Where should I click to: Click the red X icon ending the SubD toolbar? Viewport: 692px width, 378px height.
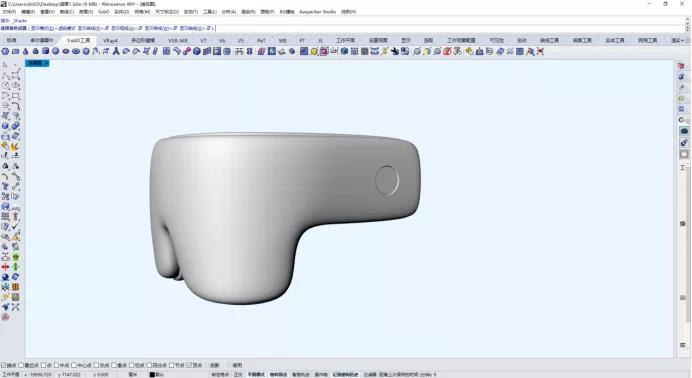coord(540,51)
